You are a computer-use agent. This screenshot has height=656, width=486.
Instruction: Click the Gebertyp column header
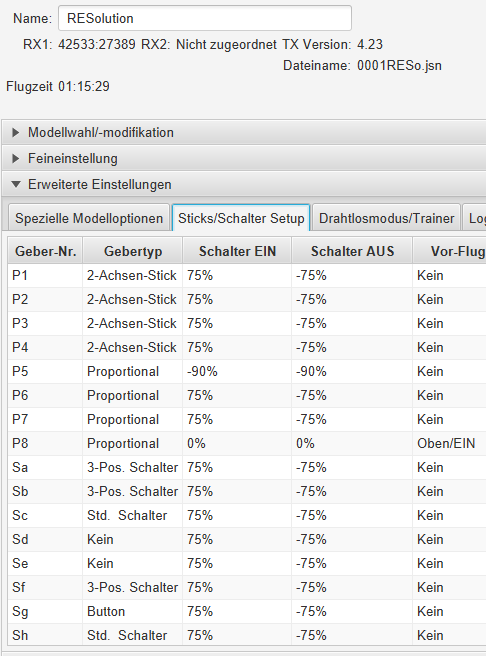pyautogui.click(x=133, y=251)
